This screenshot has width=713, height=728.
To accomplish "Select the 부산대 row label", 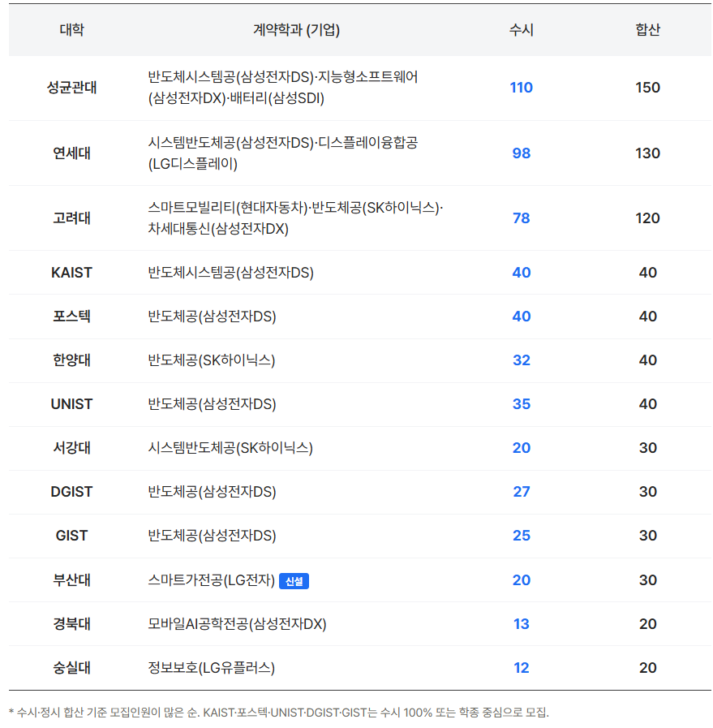I will (x=71, y=580).
